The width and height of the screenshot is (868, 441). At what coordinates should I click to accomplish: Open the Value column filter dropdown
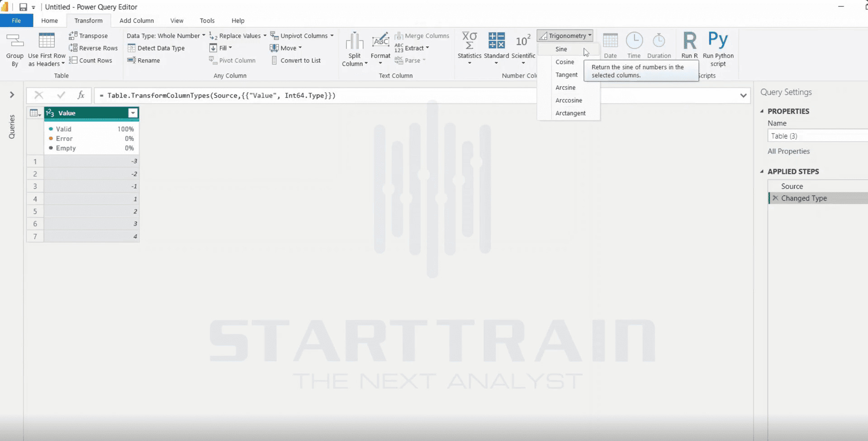click(133, 113)
